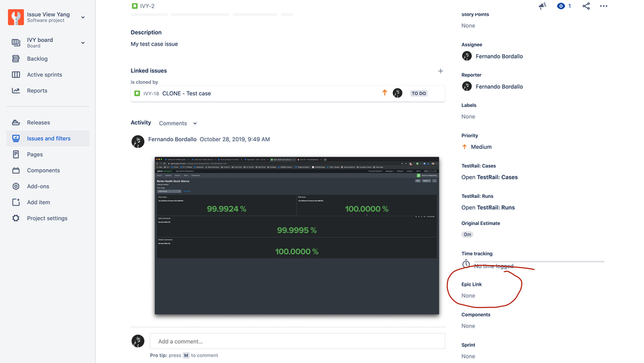
Task: Click the priority arrow on IVY-18 row
Action: click(x=384, y=93)
